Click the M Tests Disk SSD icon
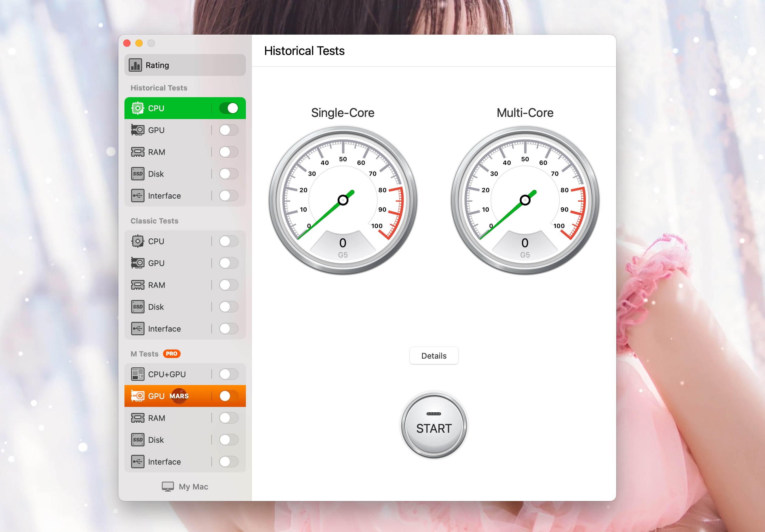 coord(138,440)
